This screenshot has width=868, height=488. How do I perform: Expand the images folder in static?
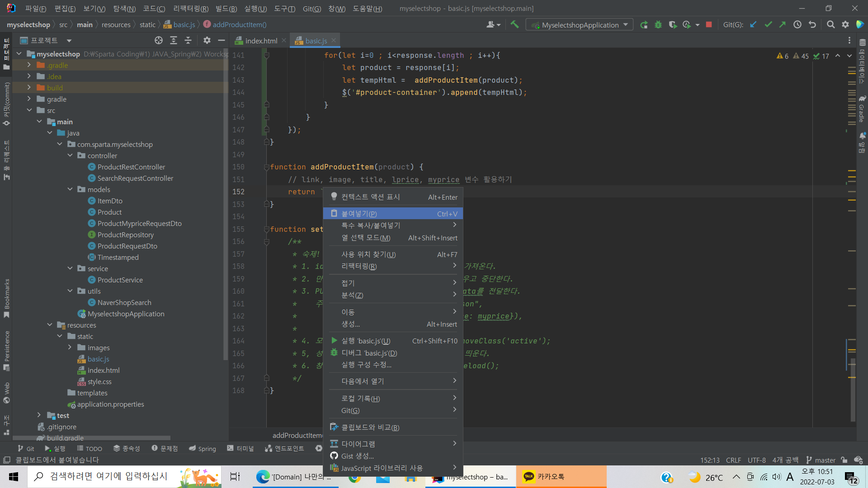[x=70, y=347]
